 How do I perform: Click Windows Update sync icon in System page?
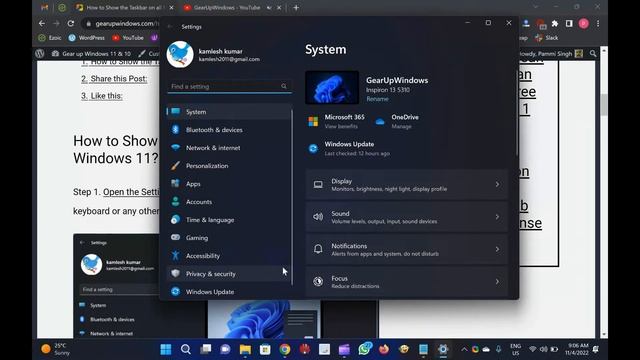click(x=313, y=149)
